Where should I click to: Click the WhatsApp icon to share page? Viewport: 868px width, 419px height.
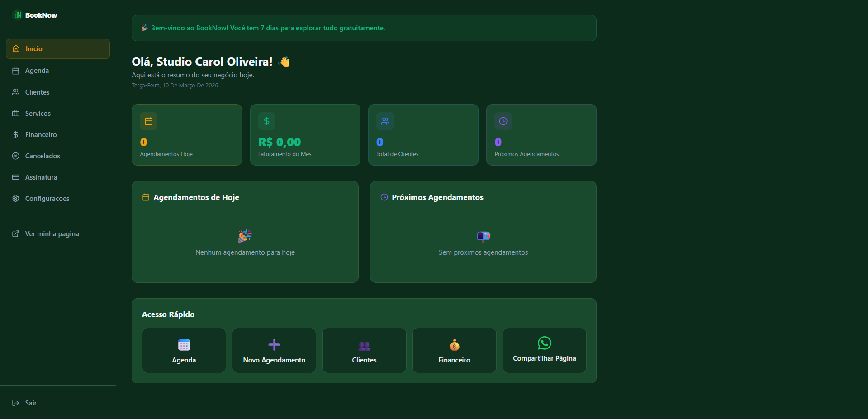point(544,343)
